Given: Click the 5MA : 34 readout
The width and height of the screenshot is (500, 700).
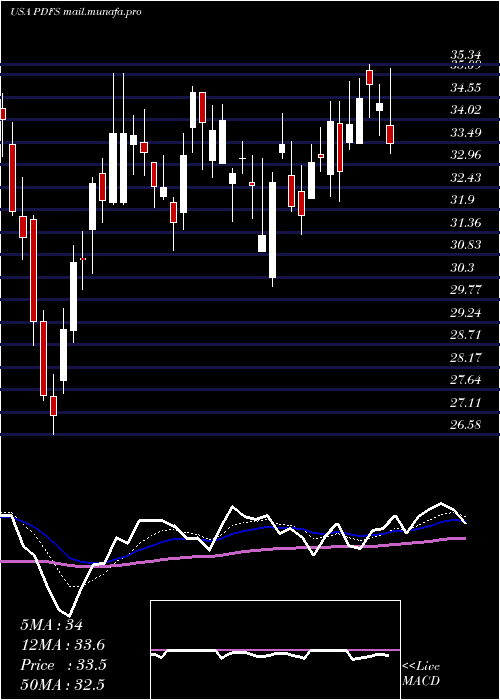Looking at the screenshot, I should (x=51, y=625).
